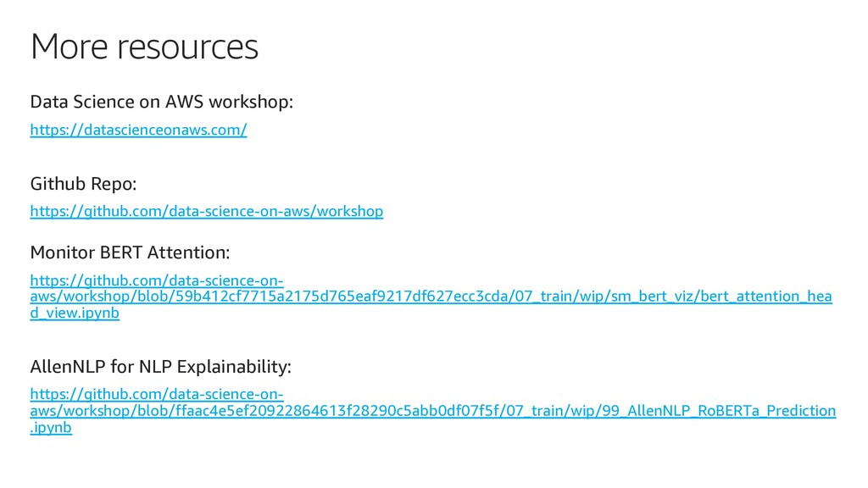Click the 'Monitor BERT Attention:' label
Viewport: 868px width, 488px height.
tap(130, 252)
